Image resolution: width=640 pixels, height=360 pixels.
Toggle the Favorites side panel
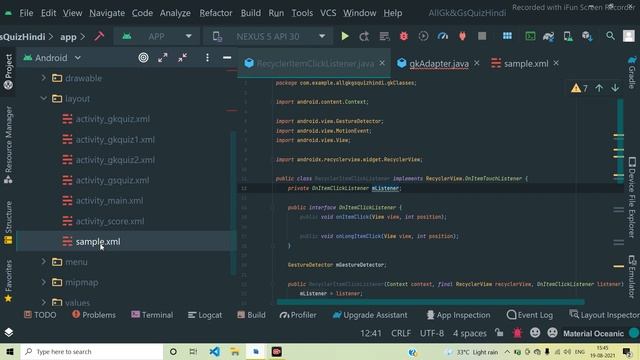point(8,281)
